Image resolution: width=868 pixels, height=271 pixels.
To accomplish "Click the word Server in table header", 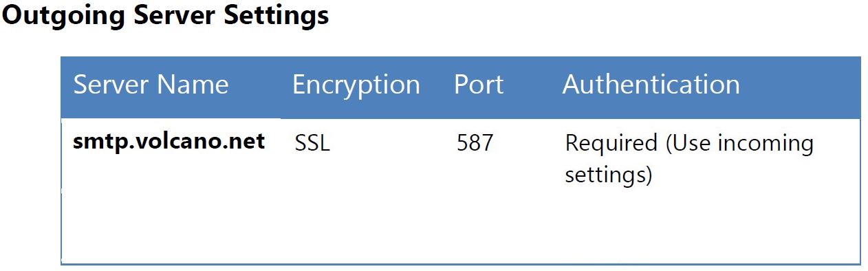I will pos(111,85).
